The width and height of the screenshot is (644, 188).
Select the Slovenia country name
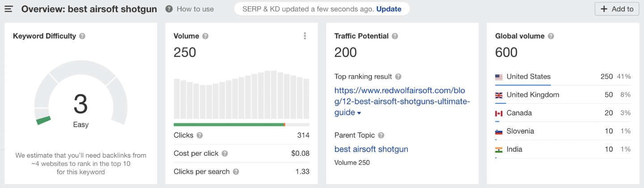521,131
